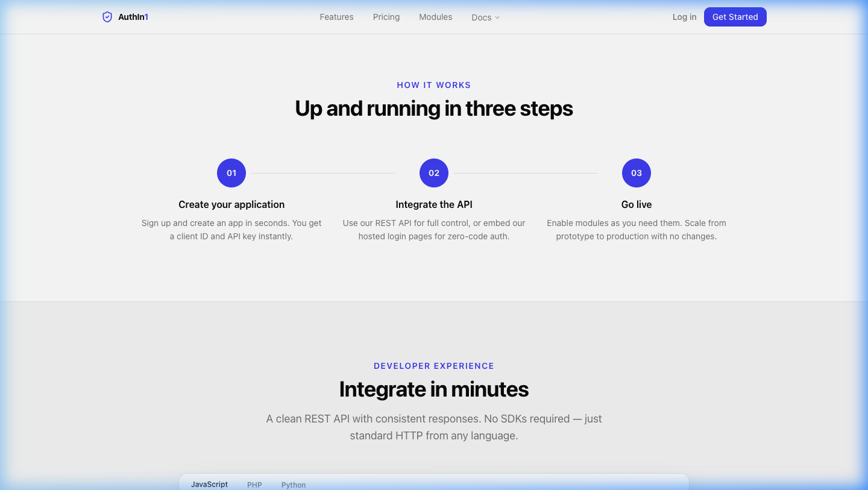Click the Create your application heading

[x=231, y=204]
